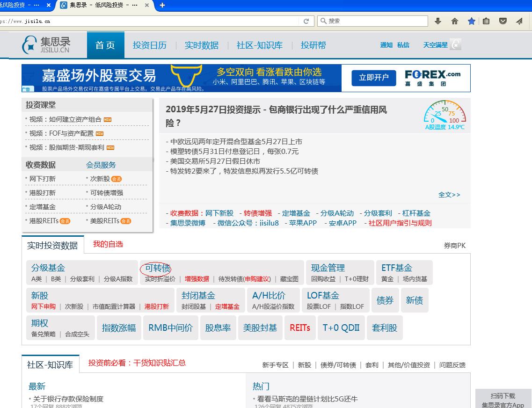Open a new browser tab with plus
The height and width of the screenshot is (408, 532).
[162, 5]
